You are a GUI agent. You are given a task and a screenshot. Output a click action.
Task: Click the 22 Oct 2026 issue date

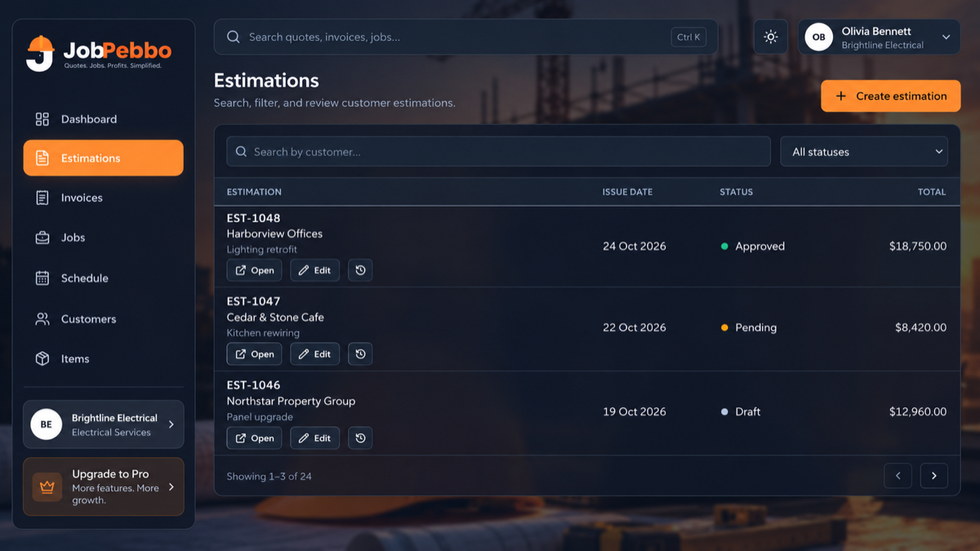point(635,328)
